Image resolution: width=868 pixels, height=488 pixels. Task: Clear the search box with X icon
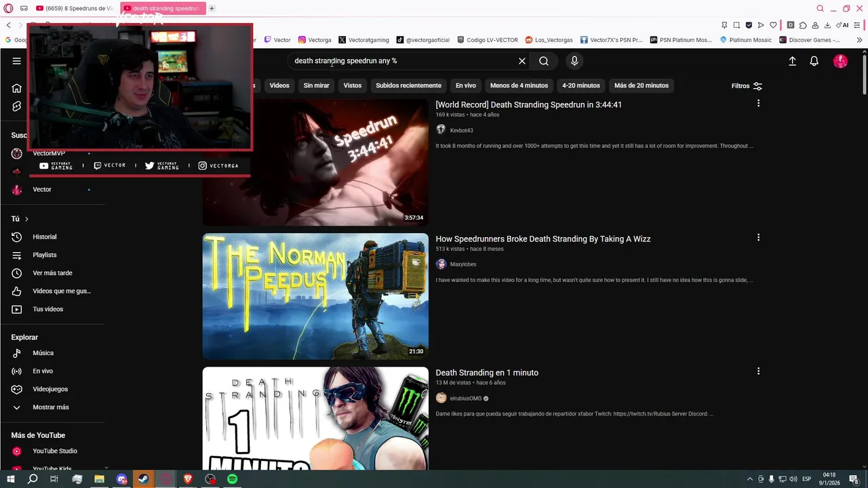click(x=522, y=61)
